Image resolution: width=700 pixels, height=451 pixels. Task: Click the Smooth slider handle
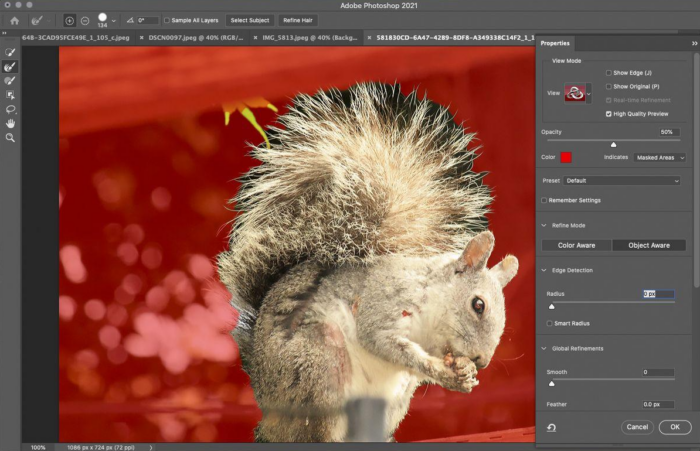click(552, 384)
